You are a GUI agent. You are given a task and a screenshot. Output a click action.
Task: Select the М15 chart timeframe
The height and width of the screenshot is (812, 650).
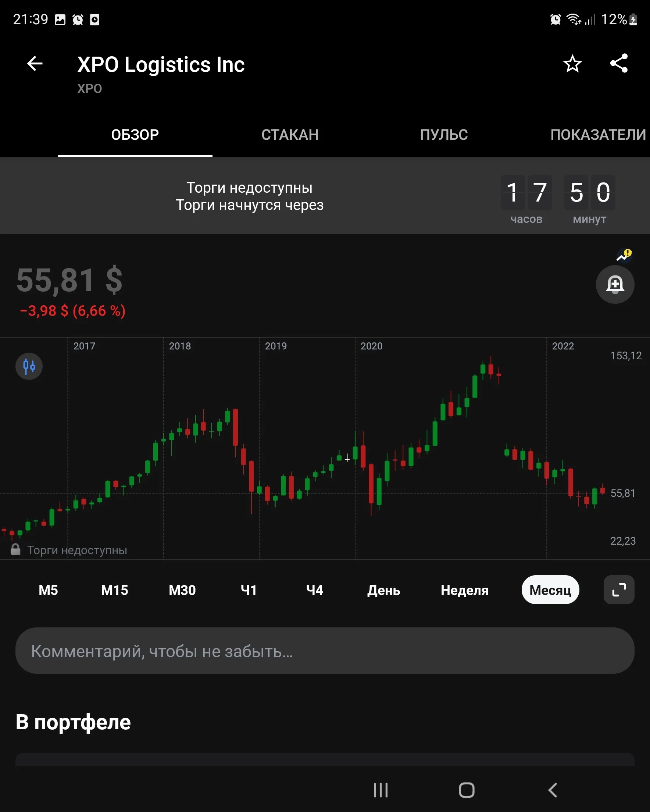[x=114, y=590]
